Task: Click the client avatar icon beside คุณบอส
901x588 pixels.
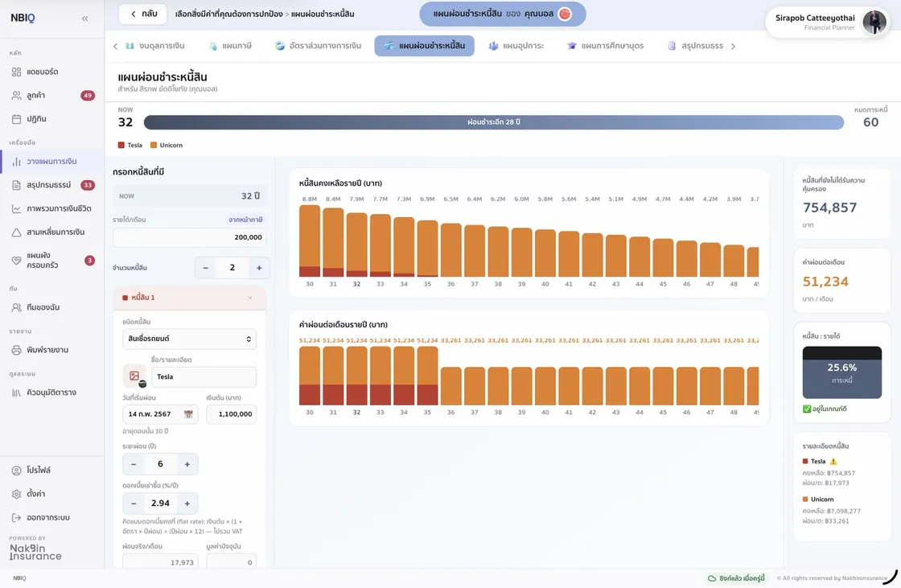Action: click(565, 14)
